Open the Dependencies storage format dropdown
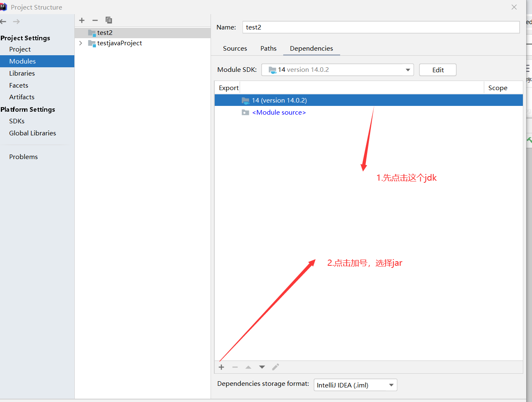 (355, 385)
